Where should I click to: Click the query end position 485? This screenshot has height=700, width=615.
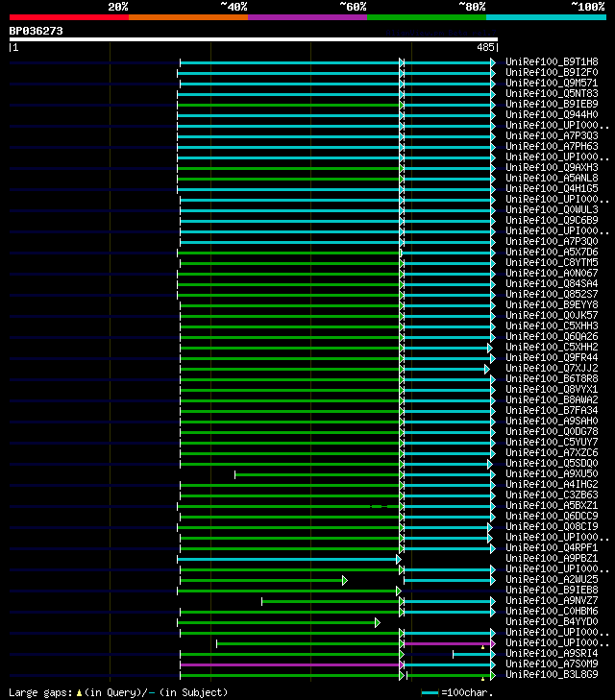485,47
